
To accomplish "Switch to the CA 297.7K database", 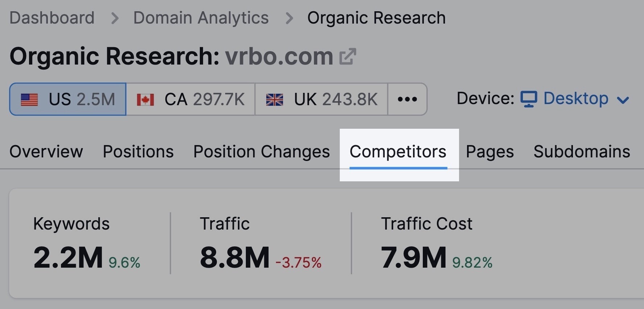I will coord(191,99).
